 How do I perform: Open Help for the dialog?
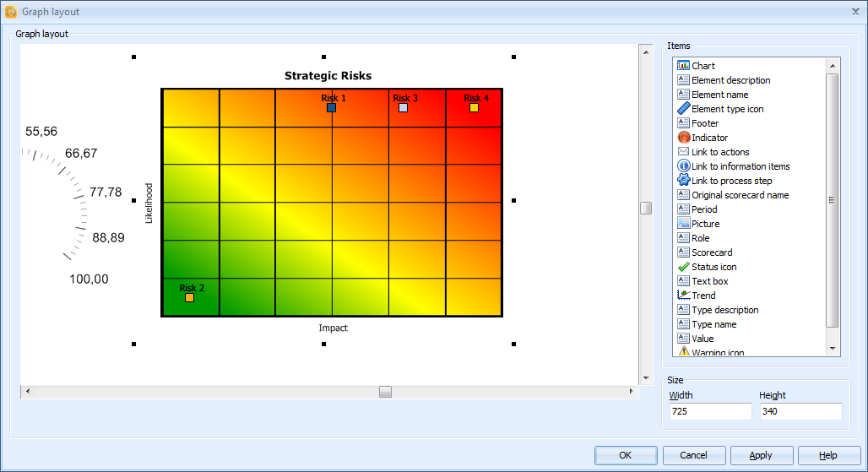point(828,455)
